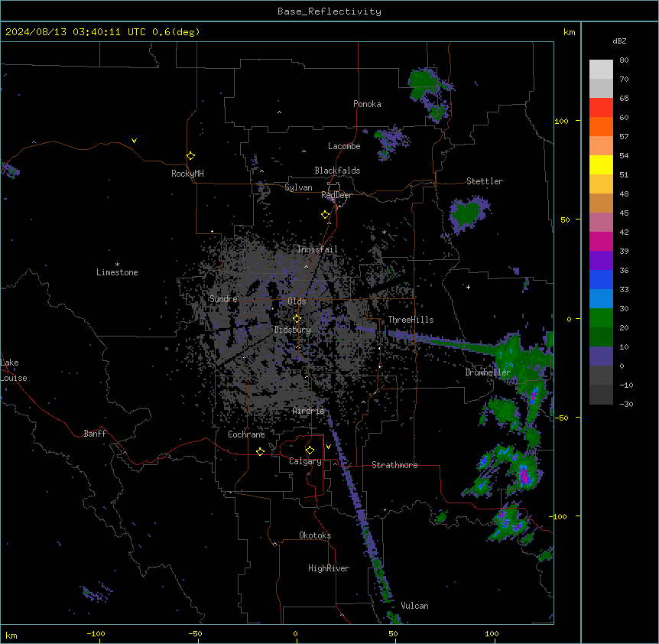Viewport: 659px width, 644px height.
Task: Click the -100 tick on bottom axis
Action: coord(96,633)
